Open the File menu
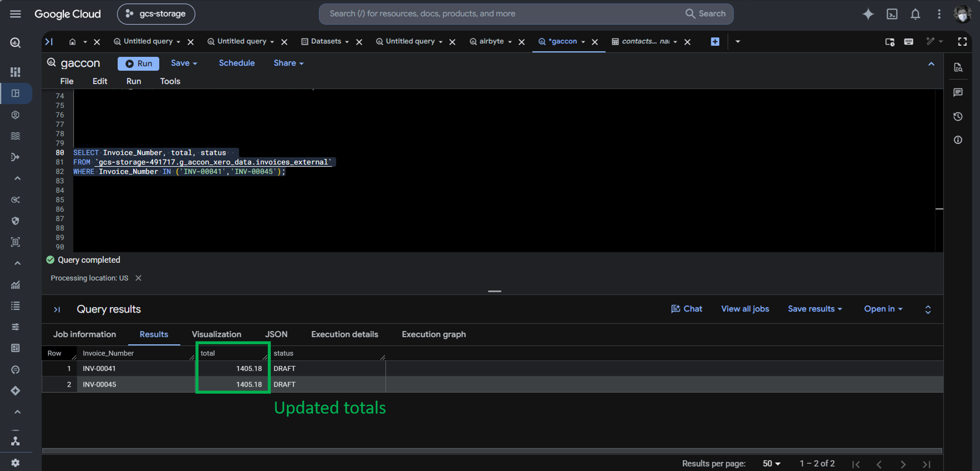 tap(67, 81)
